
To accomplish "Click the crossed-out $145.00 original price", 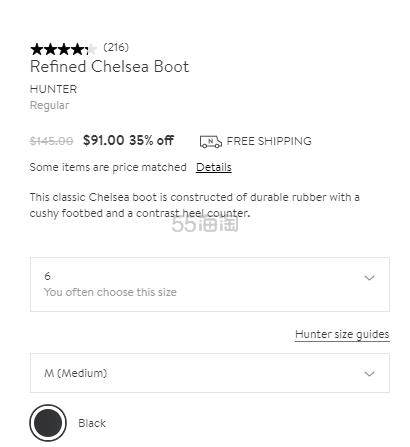I will pos(51,141).
